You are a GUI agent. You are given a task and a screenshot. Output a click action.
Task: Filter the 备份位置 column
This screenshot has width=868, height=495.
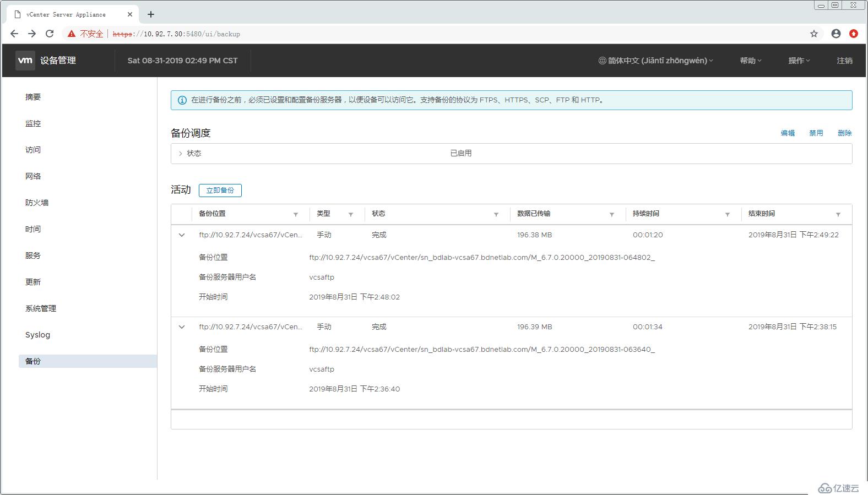point(296,214)
